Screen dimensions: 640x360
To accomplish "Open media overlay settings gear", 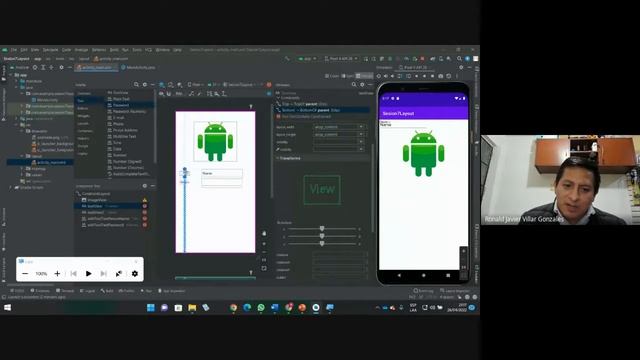I will click(x=135, y=273).
